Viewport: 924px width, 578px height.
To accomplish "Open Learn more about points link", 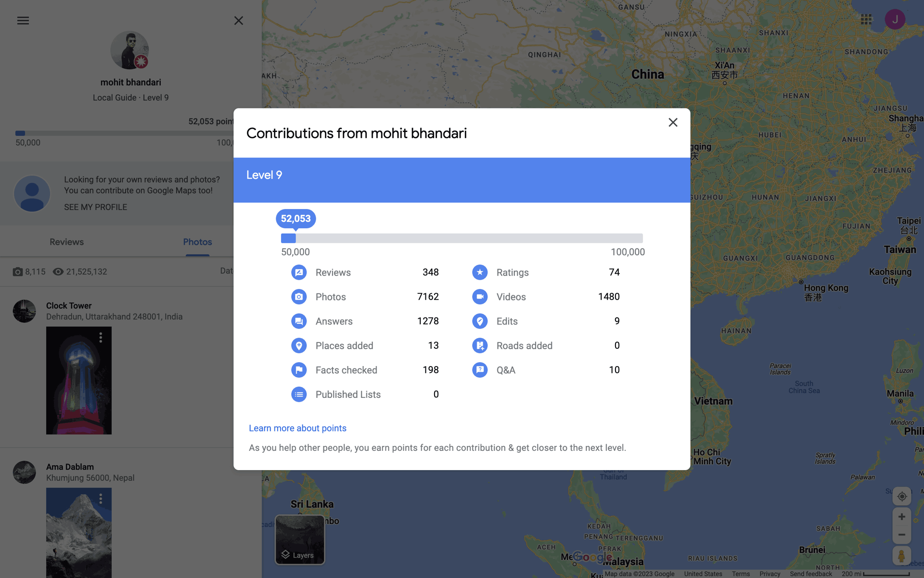I will coord(297,428).
